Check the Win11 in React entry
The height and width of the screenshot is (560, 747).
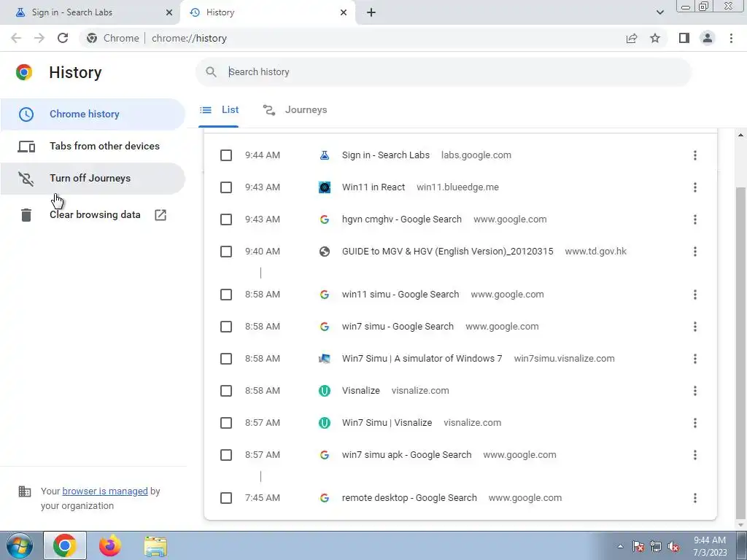226,187
